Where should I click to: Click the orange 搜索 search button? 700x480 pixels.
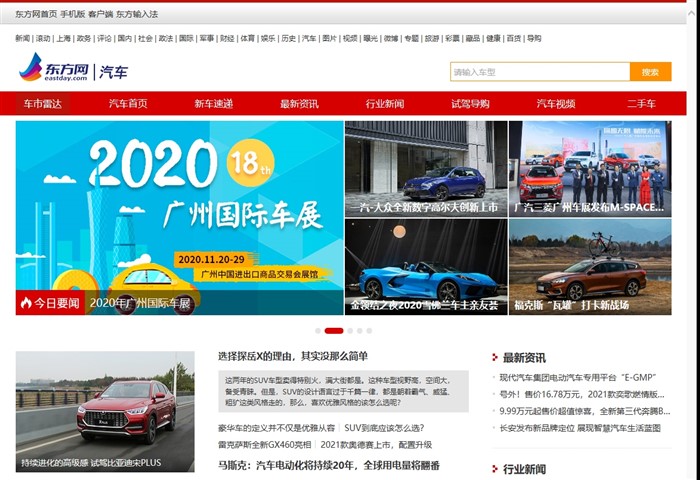tap(650, 72)
